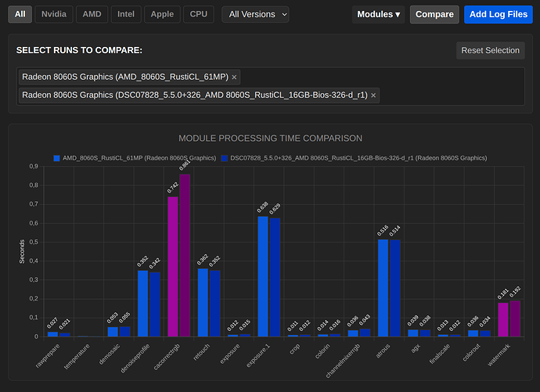The height and width of the screenshot is (392, 540).
Task: Click the crop axis label
Action: click(x=295, y=349)
